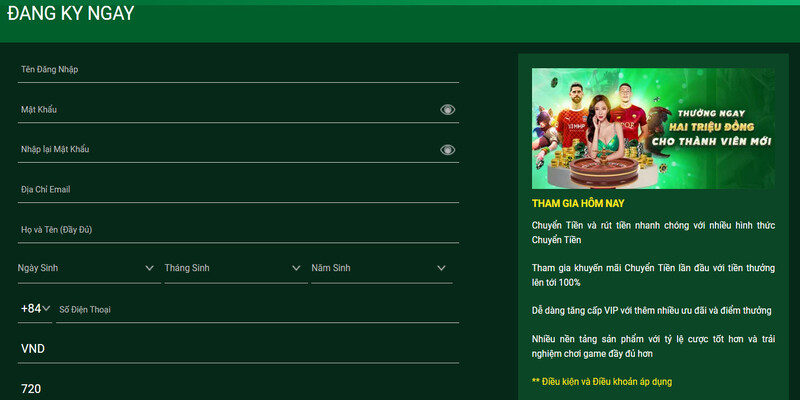Viewport: 800px width, 400px height.
Task: Focus the Họ và Tên full name field
Action: coord(238,229)
